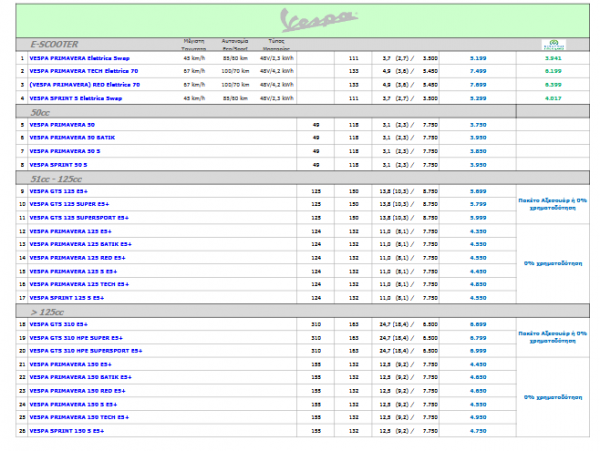The image size is (600, 451).
Task: Click VESPA SPRINT 150 S E5+
Action: coord(67,431)
